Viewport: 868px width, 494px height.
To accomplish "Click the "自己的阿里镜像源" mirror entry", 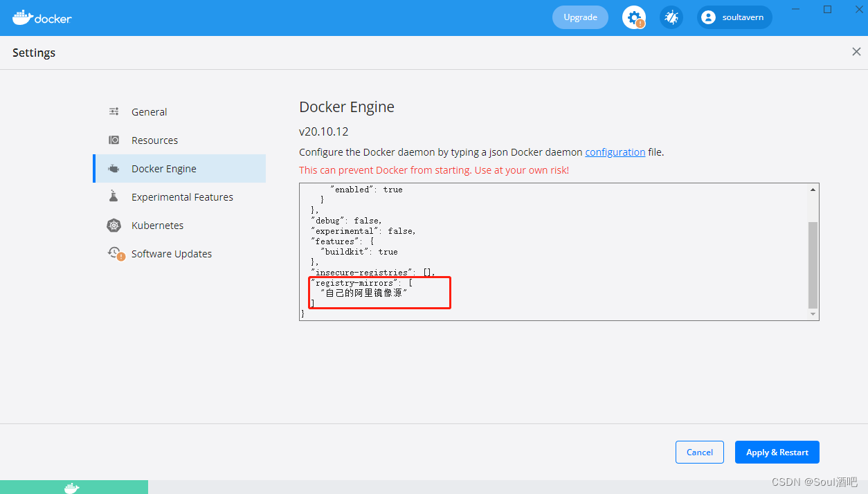I will [364, 293].
